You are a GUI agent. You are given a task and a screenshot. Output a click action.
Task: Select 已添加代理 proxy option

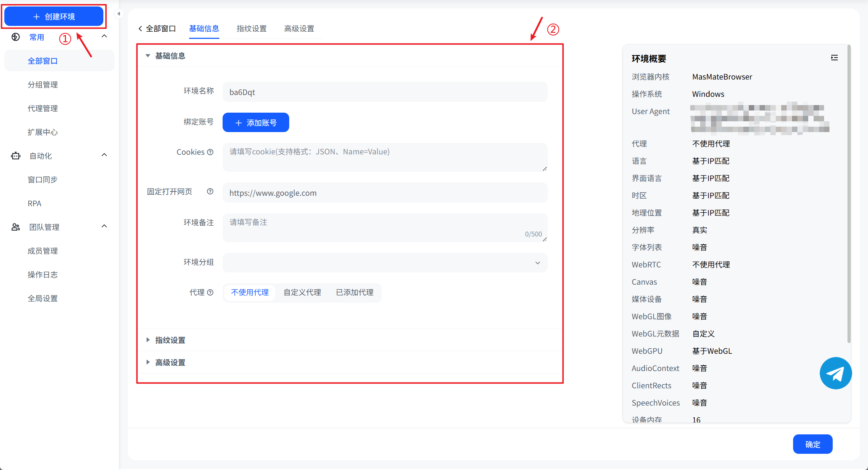354,292
